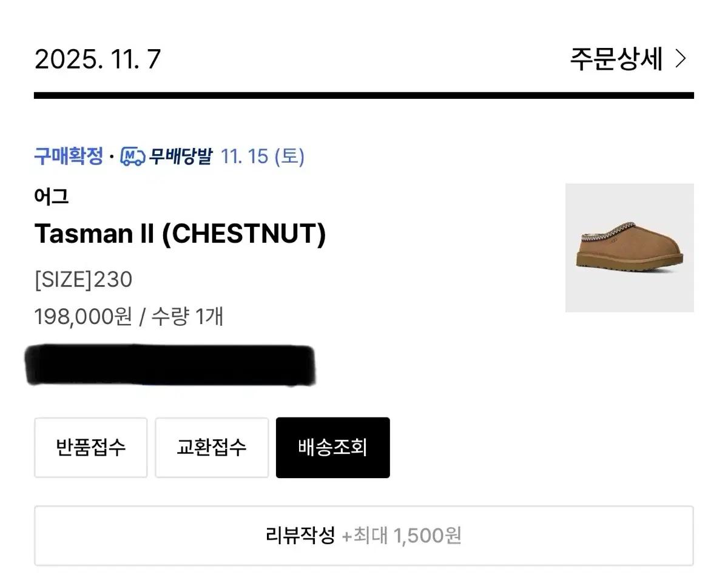Click the order date 2025. 11. 7
This screenshot has width=728, height=577.
point(96,59)
